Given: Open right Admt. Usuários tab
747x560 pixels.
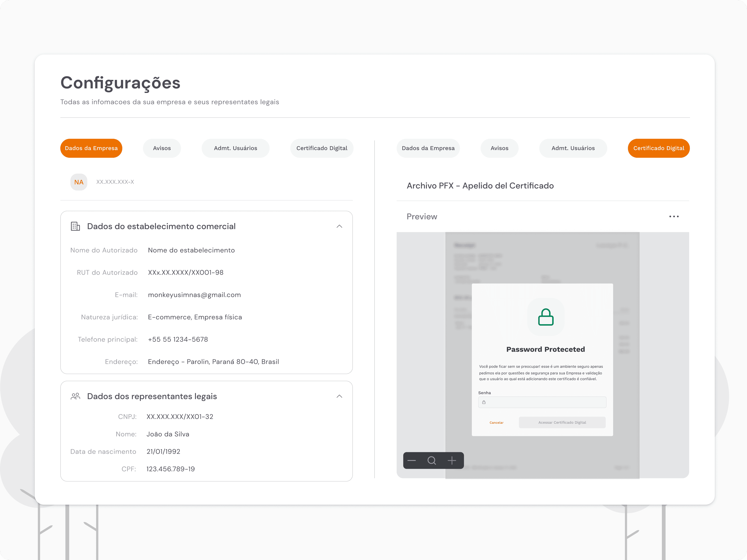Looking at the screenshot, I should 573,148.
